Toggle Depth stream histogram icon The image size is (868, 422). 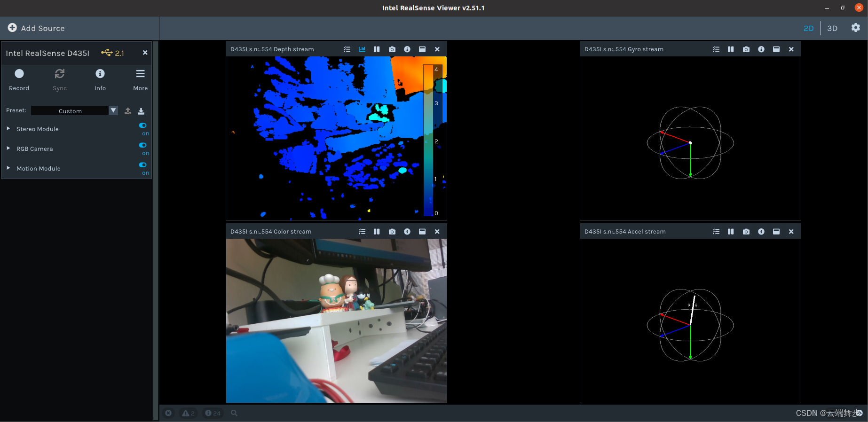362,49
